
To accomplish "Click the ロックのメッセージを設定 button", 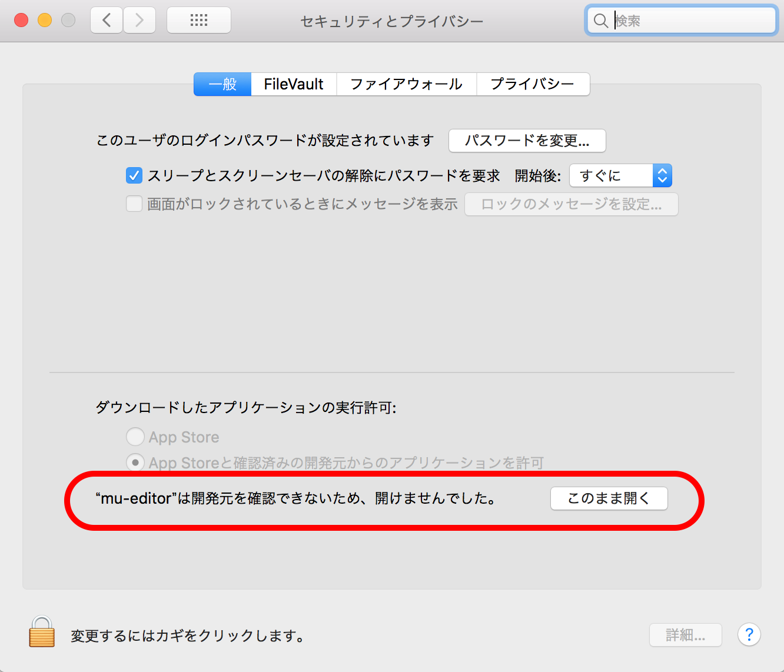I will coord(571,204).
